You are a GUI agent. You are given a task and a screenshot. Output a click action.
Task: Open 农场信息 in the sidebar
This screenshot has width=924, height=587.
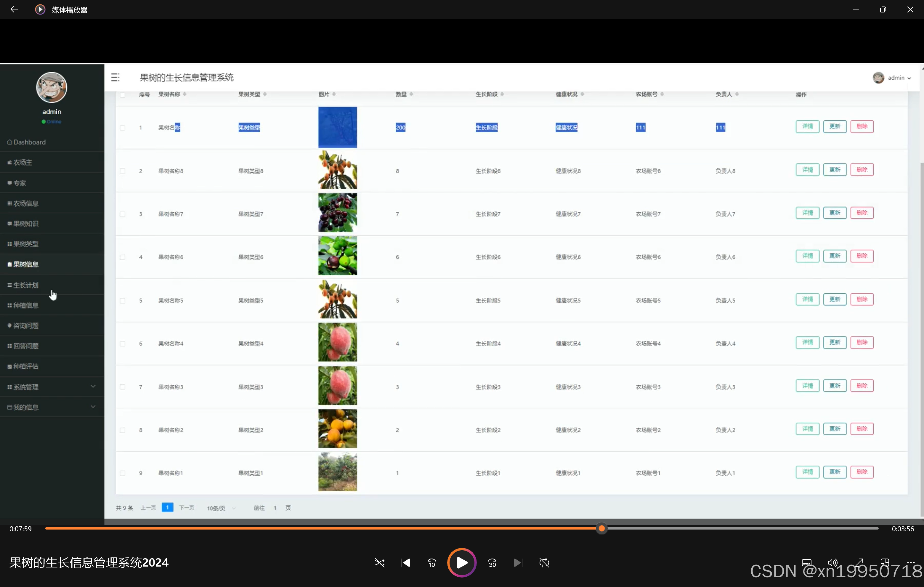click(52, 203)
